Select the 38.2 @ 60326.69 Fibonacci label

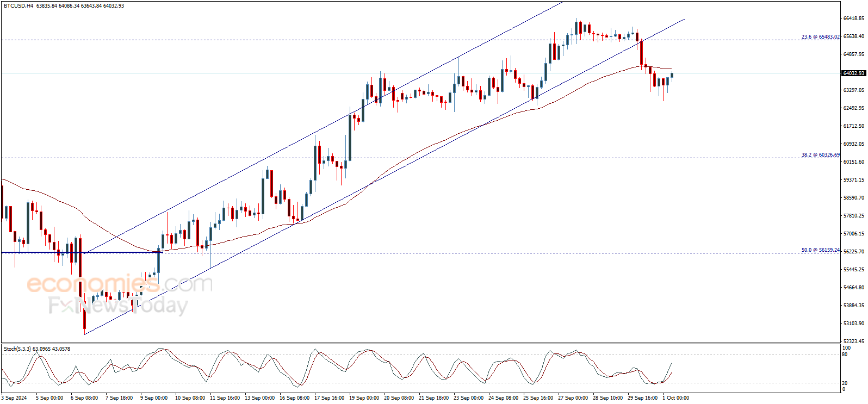[x=820, y=155]
